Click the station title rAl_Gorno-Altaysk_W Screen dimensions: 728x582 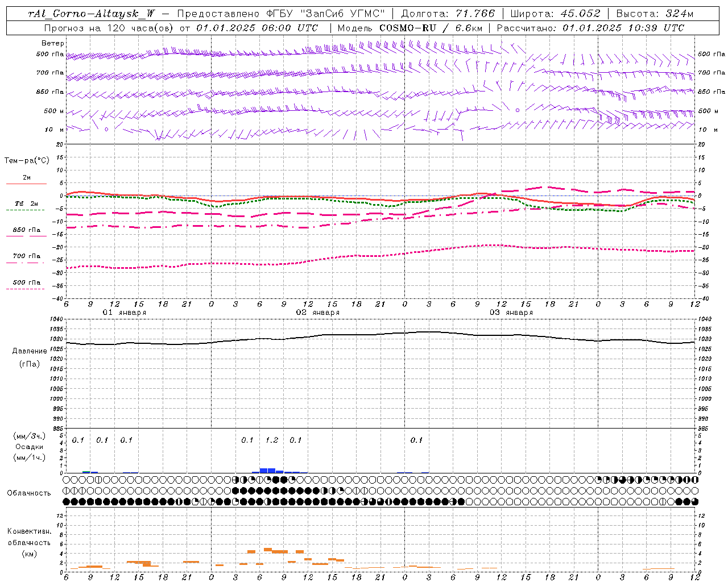click(92, 14)
